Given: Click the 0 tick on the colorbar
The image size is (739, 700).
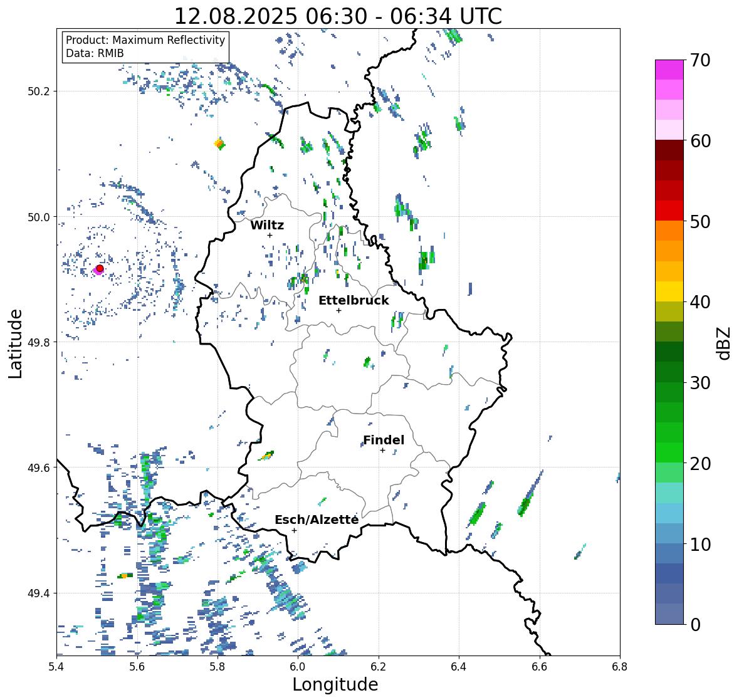Looking at the screenshot, I should click(x=695, y=625).
